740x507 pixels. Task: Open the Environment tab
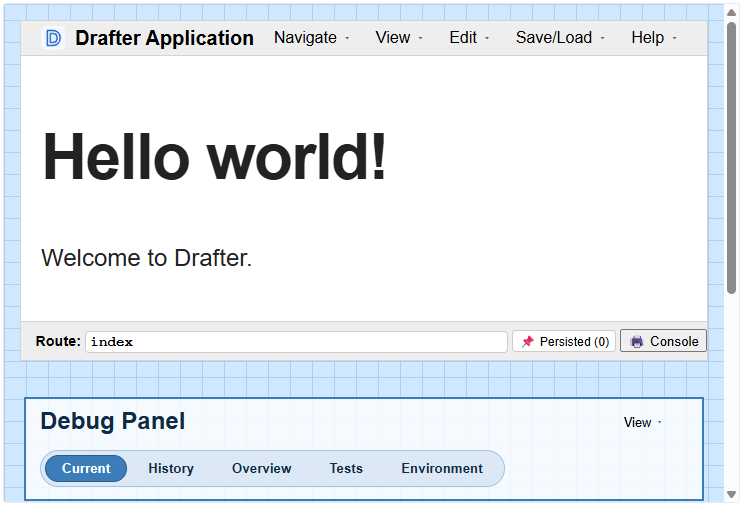click(442, 468)
